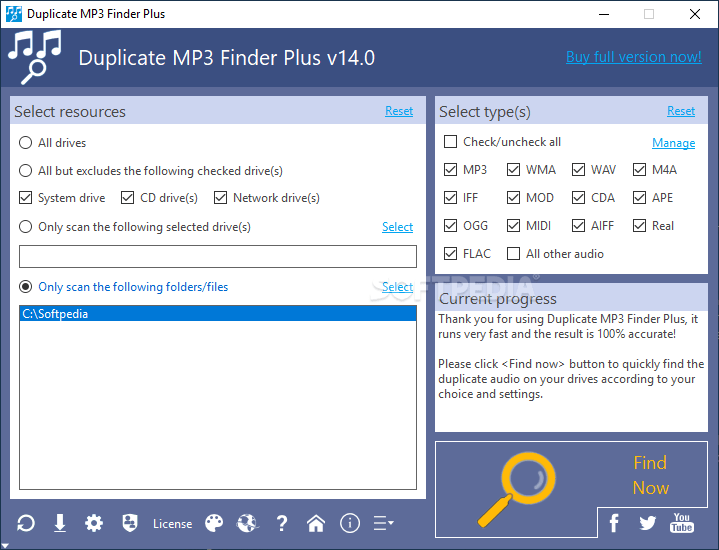719x550 pixels.
Task: Uncheck the CDA file type
Action: (578, 198)
